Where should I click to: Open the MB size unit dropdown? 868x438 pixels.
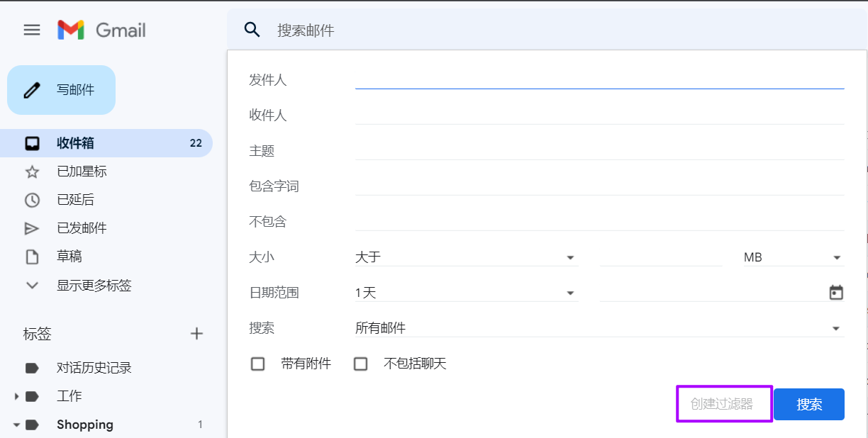pyautogui.click(x=794, y=257)
